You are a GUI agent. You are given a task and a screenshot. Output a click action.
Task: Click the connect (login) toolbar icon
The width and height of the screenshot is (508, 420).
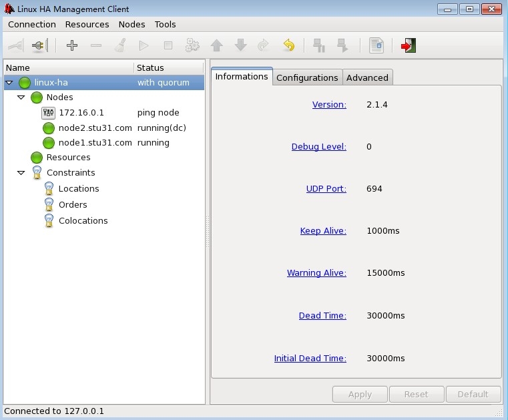[15, 45]
